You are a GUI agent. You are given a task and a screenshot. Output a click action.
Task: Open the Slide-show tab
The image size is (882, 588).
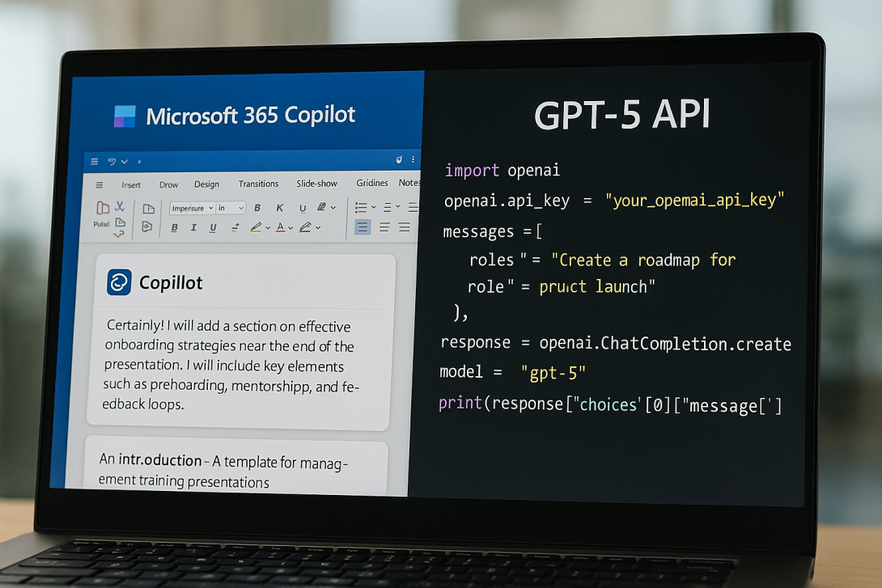pyautogui.click(x=316, y=184)
